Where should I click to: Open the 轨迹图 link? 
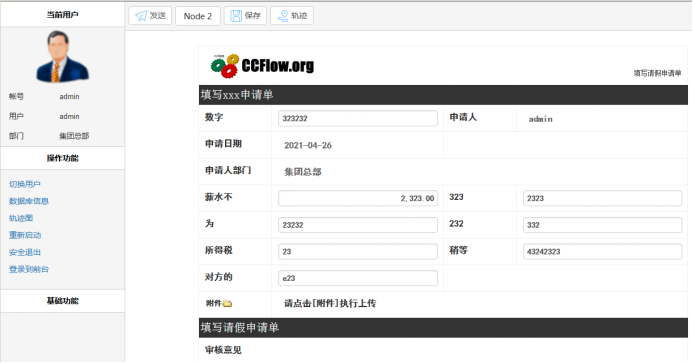point(21,218)
